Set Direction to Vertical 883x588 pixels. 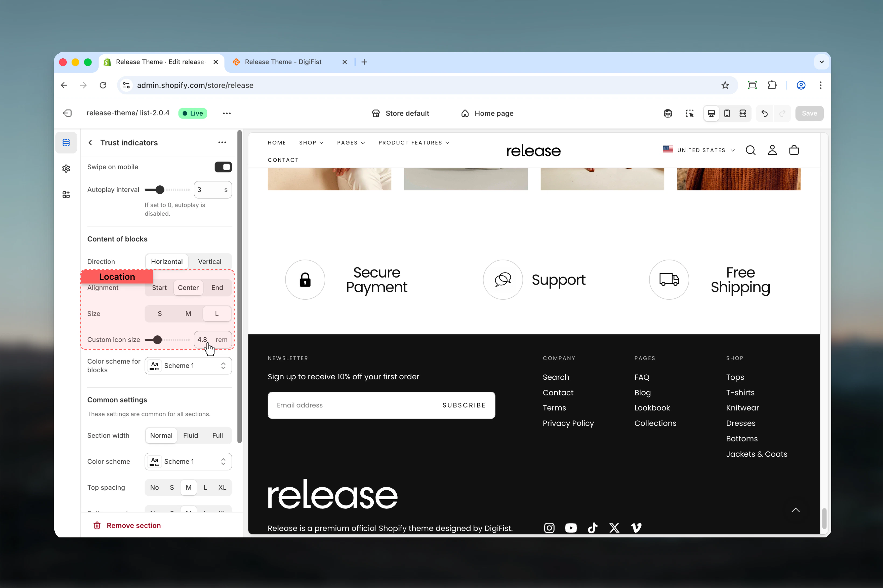(210, 262)
